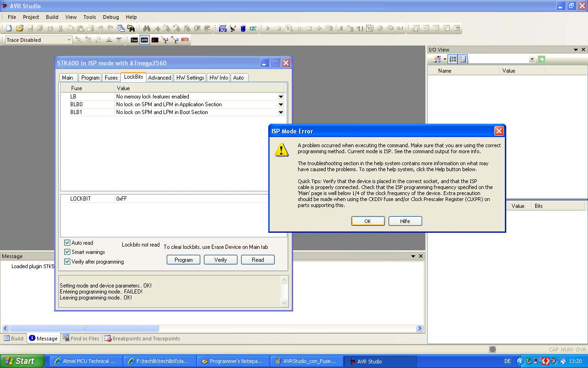Screen dimensions: 588x368
Task: Click the down arrow of the programmer log scrollbar
Action: pos(284,303)
